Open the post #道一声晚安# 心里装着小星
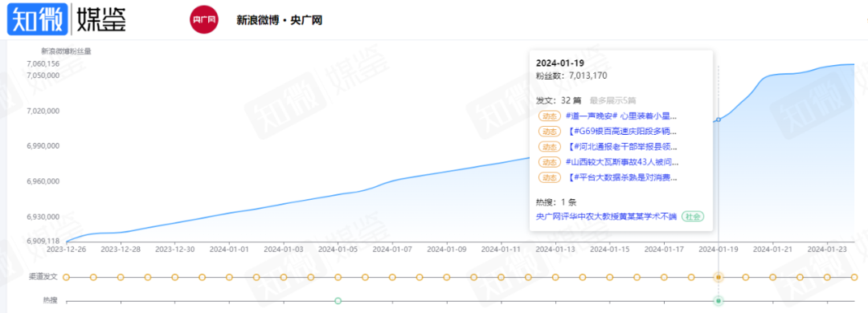Viewport: 868px width, 313px height. pos(621,116)
